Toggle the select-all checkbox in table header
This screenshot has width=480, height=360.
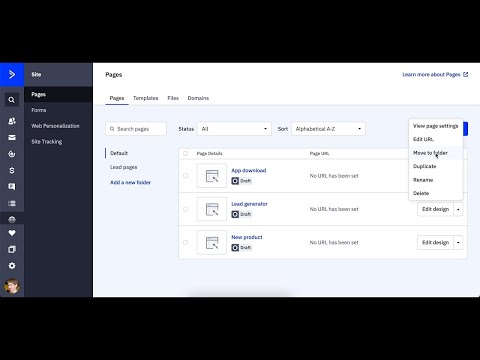coord(186,153)
